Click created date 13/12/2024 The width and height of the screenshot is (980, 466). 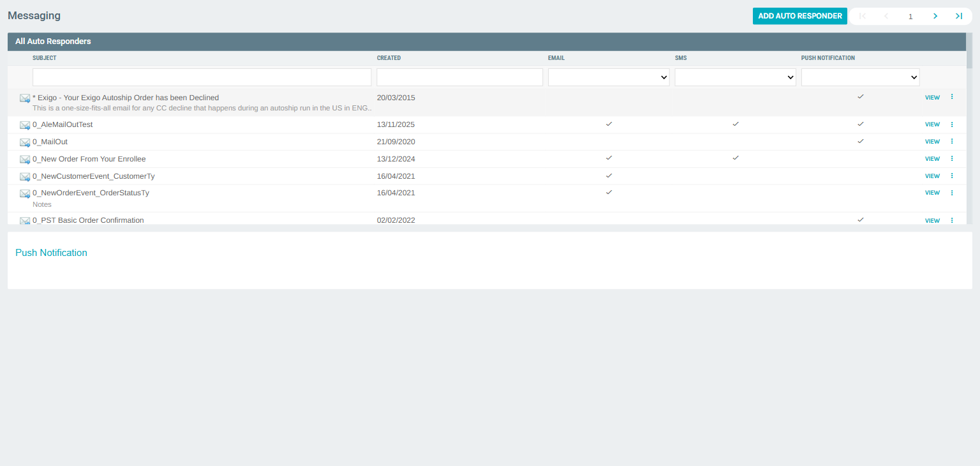(396, 159)
